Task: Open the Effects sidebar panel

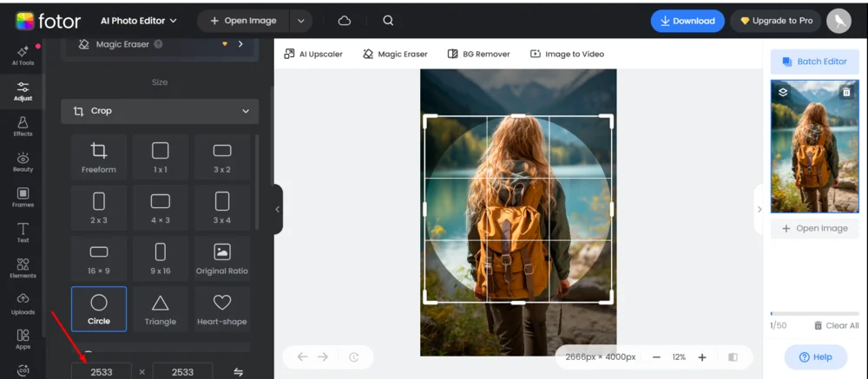Action: point(23,127)
